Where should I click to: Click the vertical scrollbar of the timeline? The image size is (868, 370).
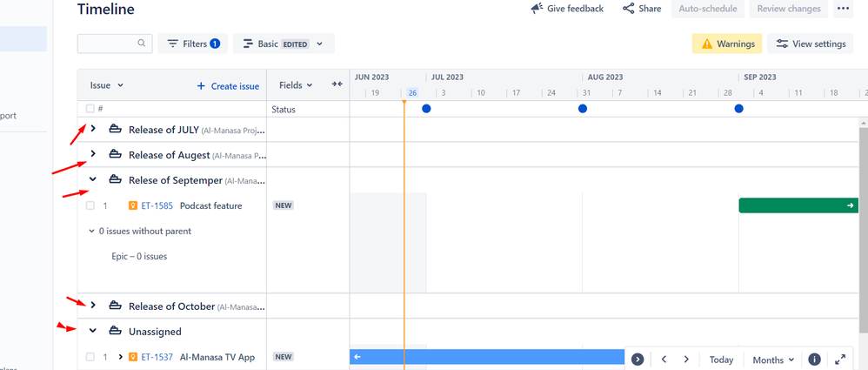(x=863, y=229)
